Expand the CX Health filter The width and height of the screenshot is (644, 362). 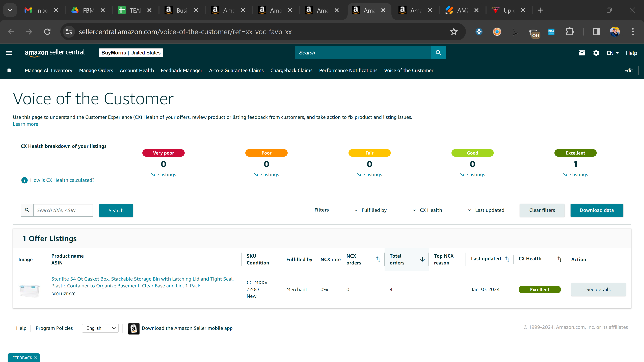coord(427,210)
